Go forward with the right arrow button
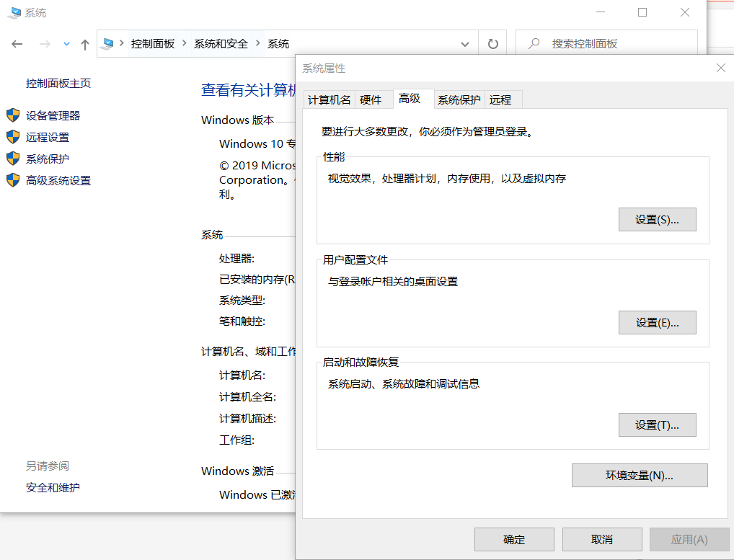The width and height of the screenshot is (734, 560). pos(45,44)
